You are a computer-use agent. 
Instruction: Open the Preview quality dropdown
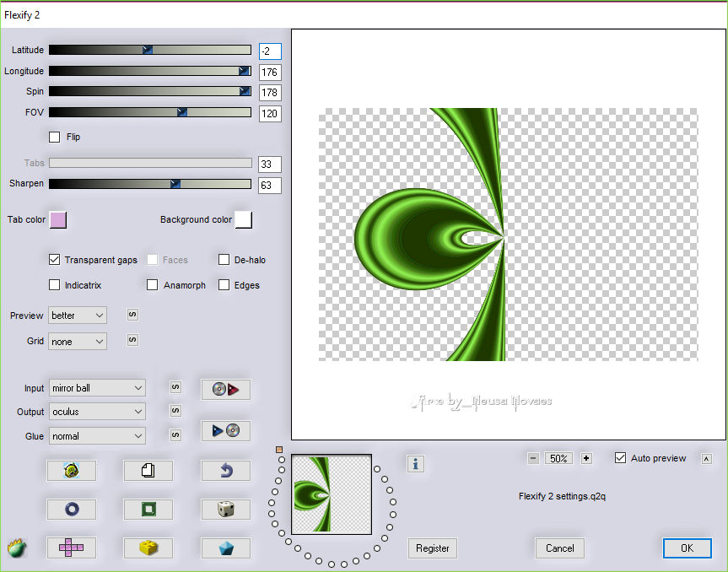tap(78, 316)
